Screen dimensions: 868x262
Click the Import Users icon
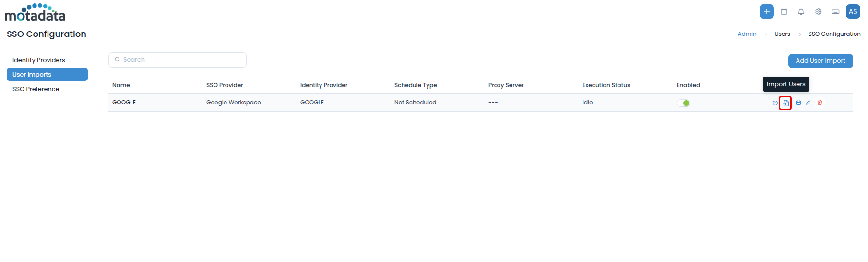(x=785, y=103)
